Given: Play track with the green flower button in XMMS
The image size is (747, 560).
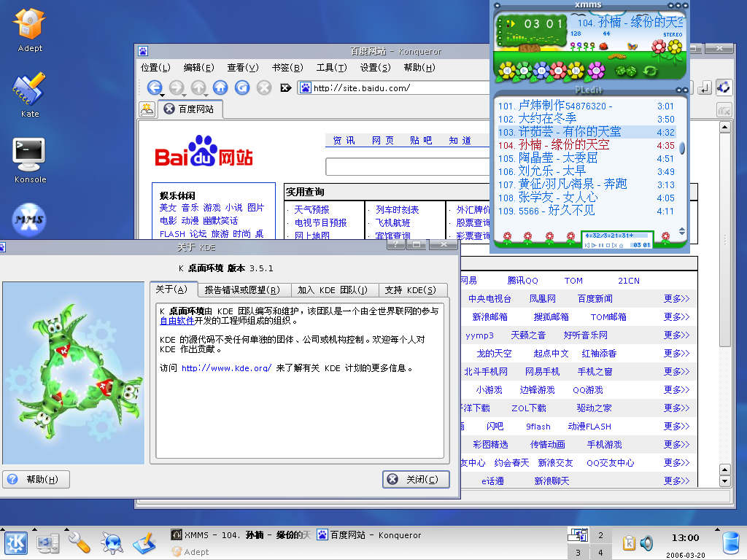Looking at the screenshot, I should (524, 71).
